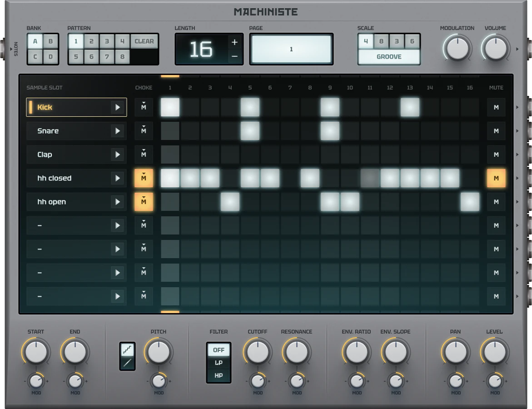This screenshot has width=532, height=409.
Task: Select pattern 5
Action: 76,57
